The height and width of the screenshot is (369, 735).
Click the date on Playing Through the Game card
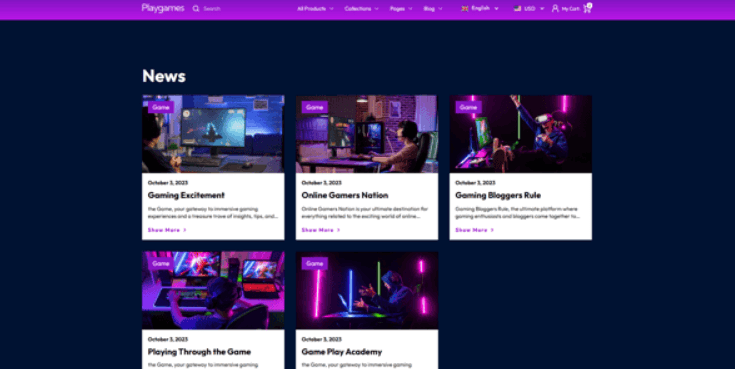coord(168,339)
